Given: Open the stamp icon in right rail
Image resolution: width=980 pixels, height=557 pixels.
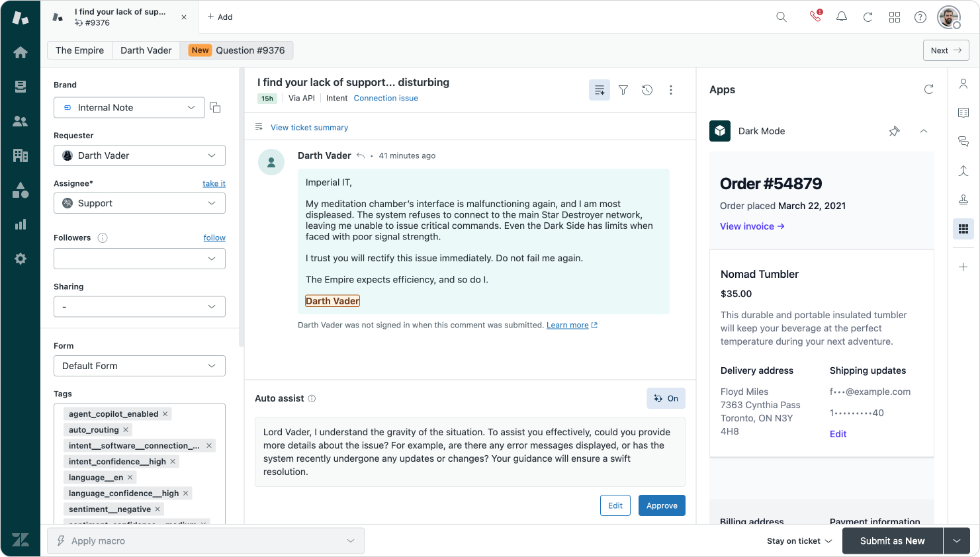Looking at the screenshot, I should point(963,200).
